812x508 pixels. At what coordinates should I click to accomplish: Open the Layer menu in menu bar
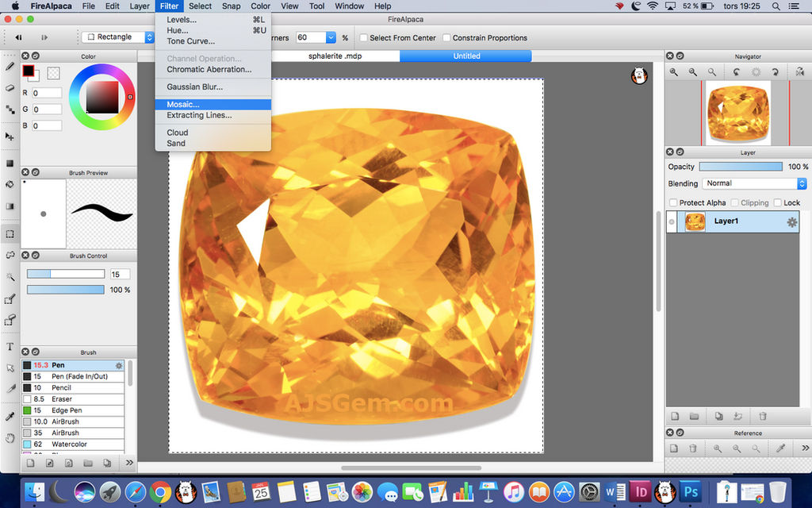(140, 6)
